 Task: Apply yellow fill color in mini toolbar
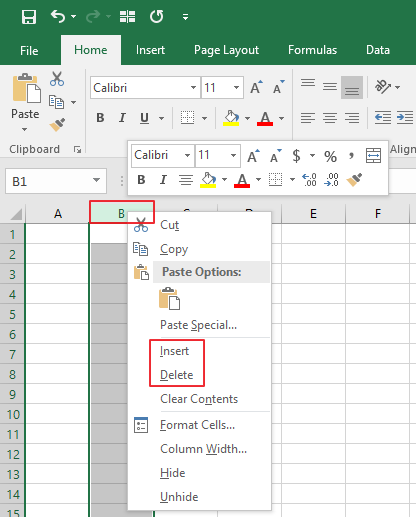point(208,180)
